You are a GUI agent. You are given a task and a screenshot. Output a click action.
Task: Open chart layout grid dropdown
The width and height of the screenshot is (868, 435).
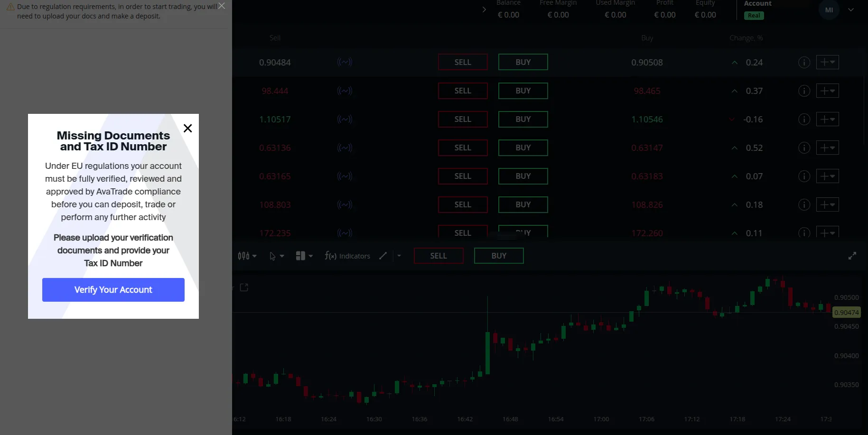pyautogui.click(x=304, y=256)
